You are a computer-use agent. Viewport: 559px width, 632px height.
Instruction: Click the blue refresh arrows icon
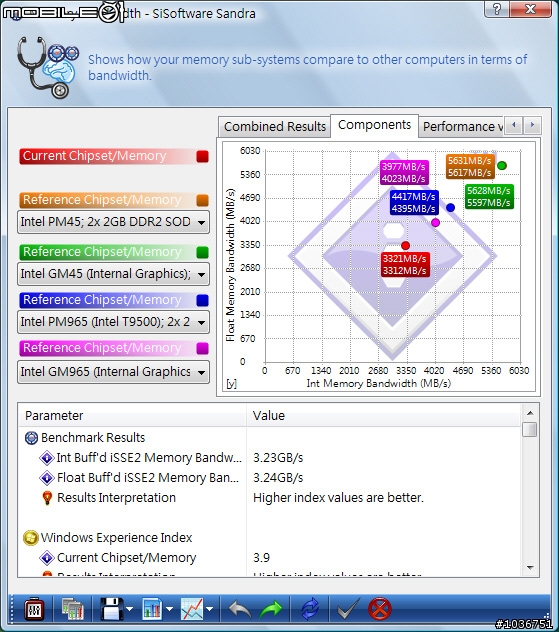pos(310,609)
